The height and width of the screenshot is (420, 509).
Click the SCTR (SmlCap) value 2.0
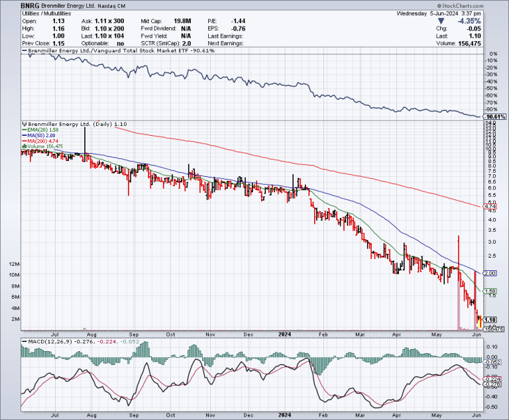tap(186, 44)
